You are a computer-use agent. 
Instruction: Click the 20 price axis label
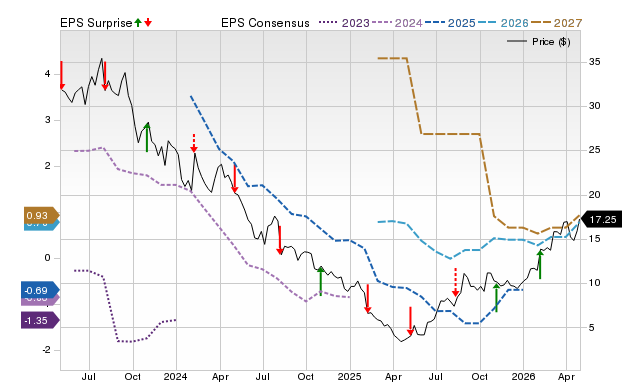tap(594, 195)
